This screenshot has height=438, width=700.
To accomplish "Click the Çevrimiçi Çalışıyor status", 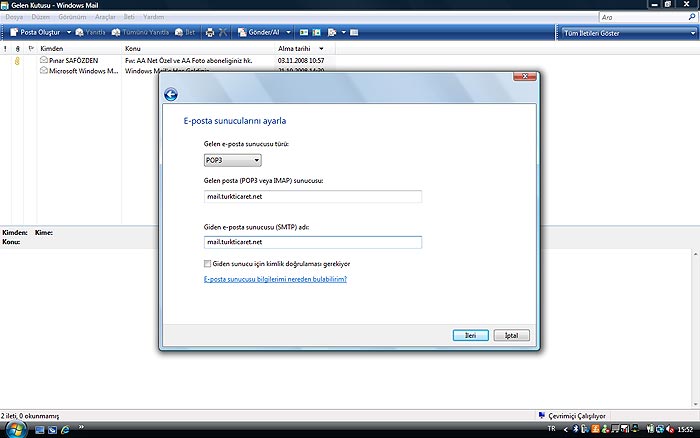I will tap(572, 416).
